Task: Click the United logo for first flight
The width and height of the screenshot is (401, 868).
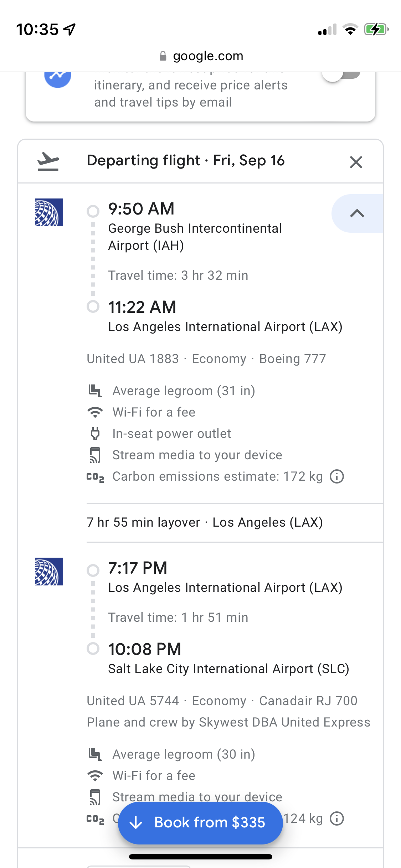Action: [x=49, y=212]
